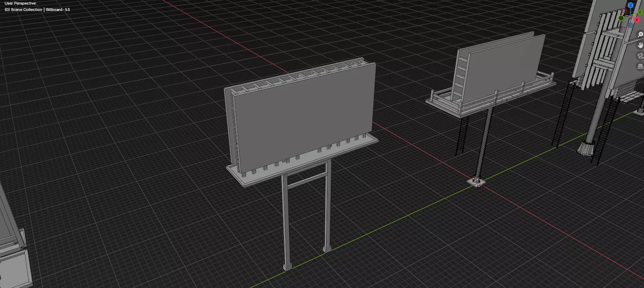The height and width of the screenshot is (288, 644).
Task: Click the red X axis on the gizmo
Action: click(x=637, y=20)
